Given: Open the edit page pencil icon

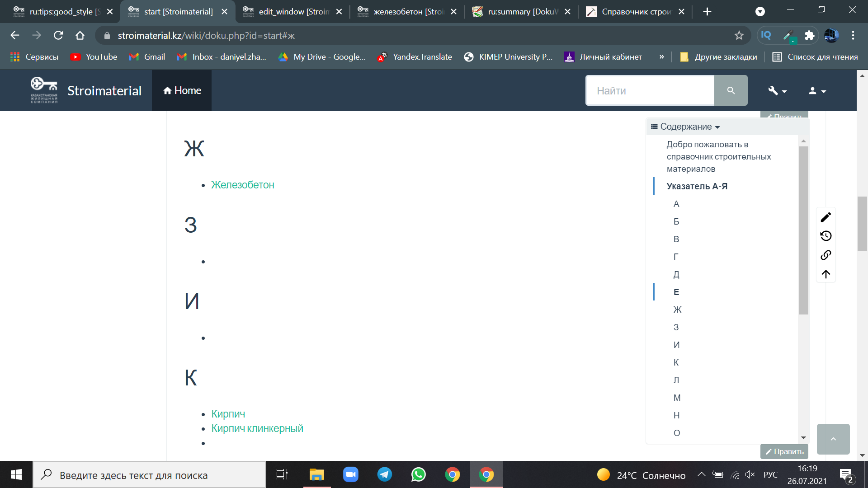Looking at the screenshot, I should 826,217.
